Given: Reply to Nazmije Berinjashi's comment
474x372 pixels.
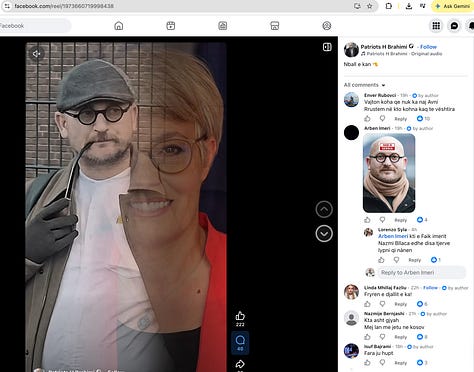Looking at the screenshot, I should click(401, 337).
